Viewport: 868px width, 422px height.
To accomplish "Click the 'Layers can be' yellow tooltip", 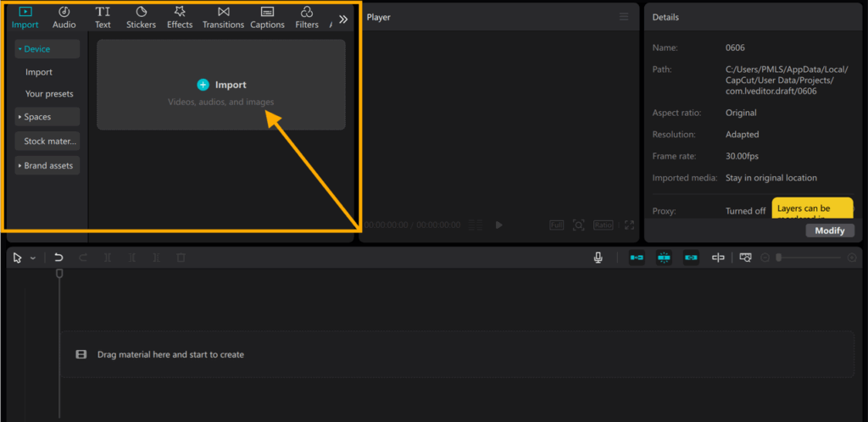I will click(813, 208).
